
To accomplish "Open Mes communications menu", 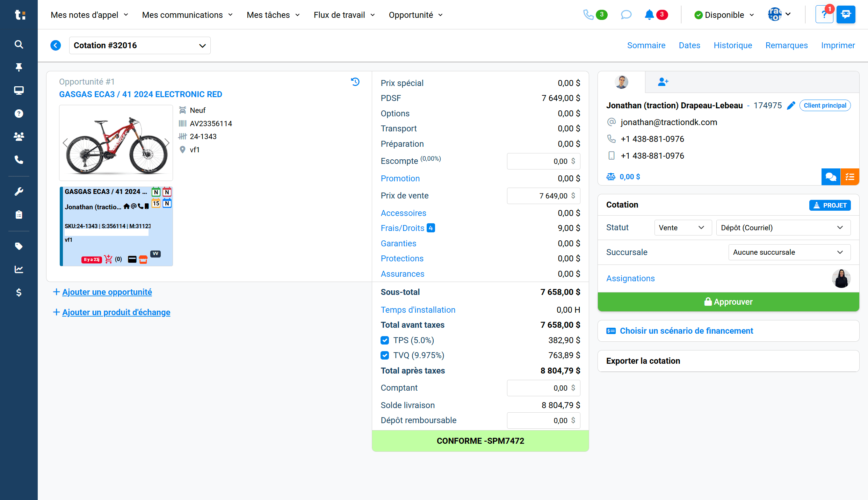I will click(187, 15).
